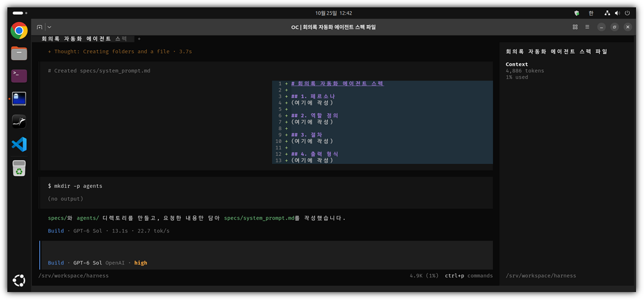Click the sidebar /srv/workspace/harness path
644x300 pixels.
click(541, 276)
